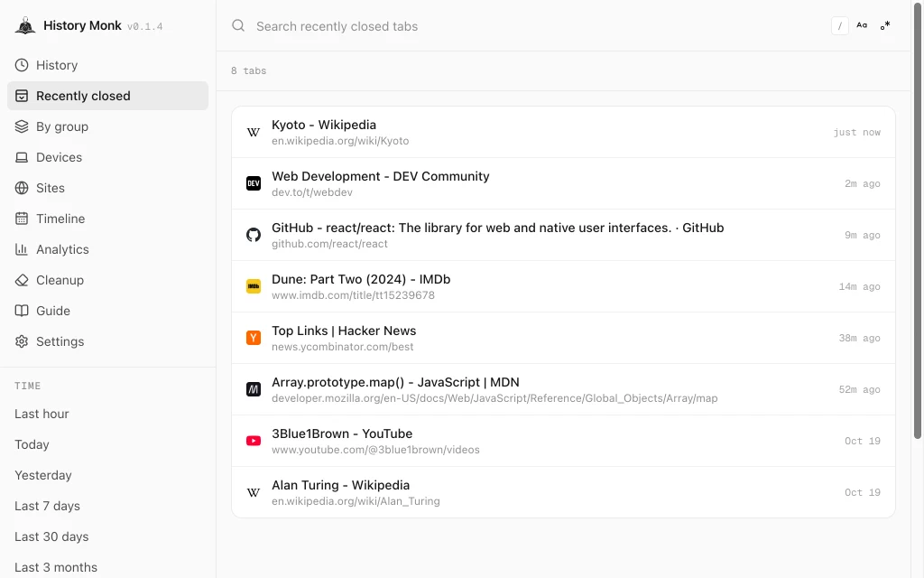924x578 pixels.
Task: Open Settings from the sidebar
Action: coord(108,340)
